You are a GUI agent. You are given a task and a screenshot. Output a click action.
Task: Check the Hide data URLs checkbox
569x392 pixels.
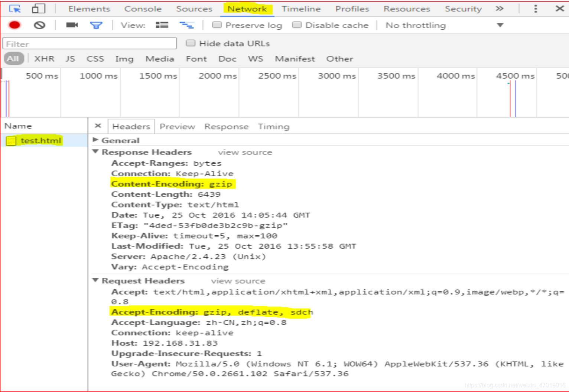pos(191,43)
